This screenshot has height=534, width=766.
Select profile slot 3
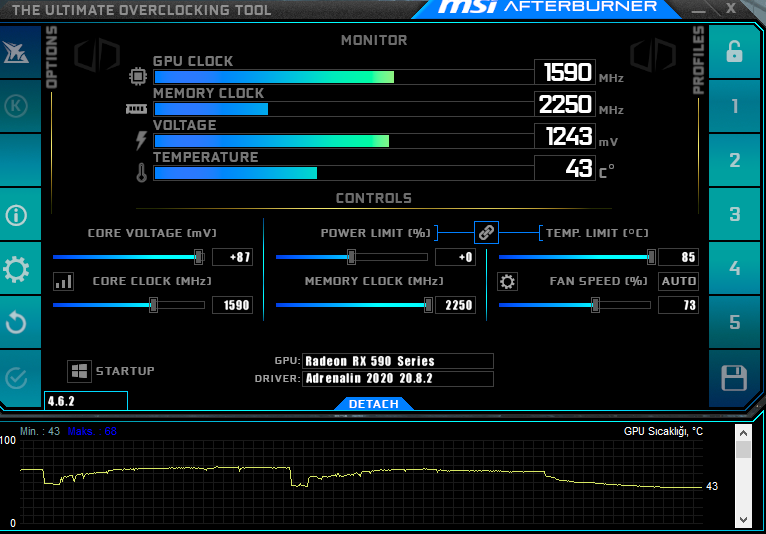[734, 214]
